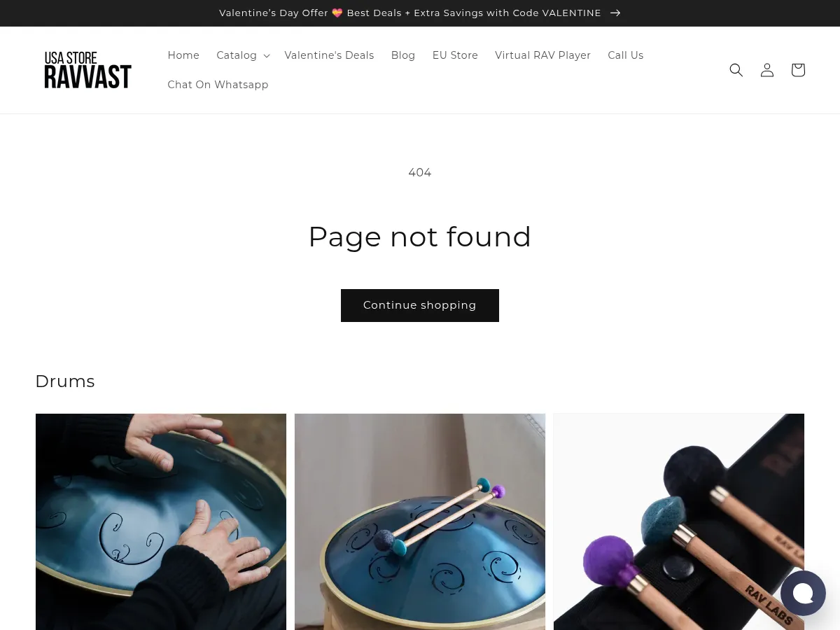Expand the Catalog dropdown chevron
Viewport: 840px width, 630px height.
pos(267,56)
